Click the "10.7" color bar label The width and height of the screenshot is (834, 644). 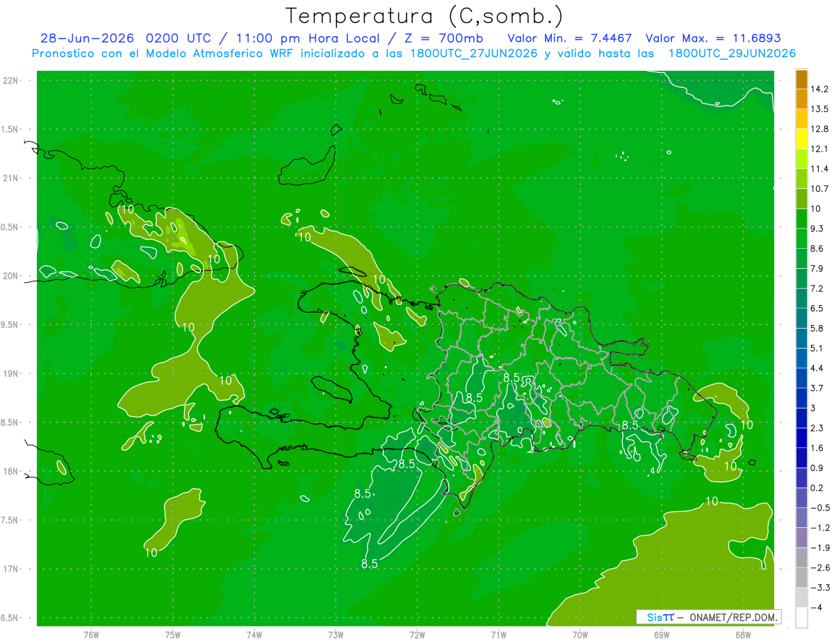820,189
